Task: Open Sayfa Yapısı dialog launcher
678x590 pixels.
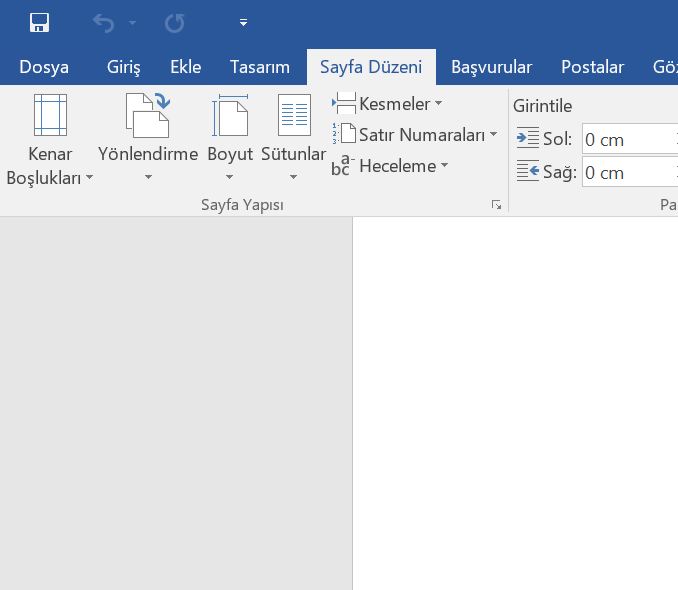Action: [x=496, y=205]
